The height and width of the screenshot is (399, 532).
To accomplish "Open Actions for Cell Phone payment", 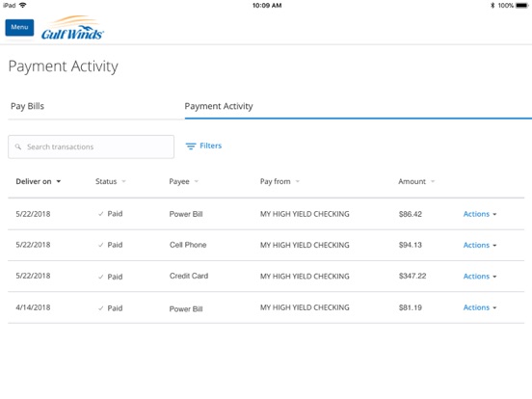I will (480, 245).
